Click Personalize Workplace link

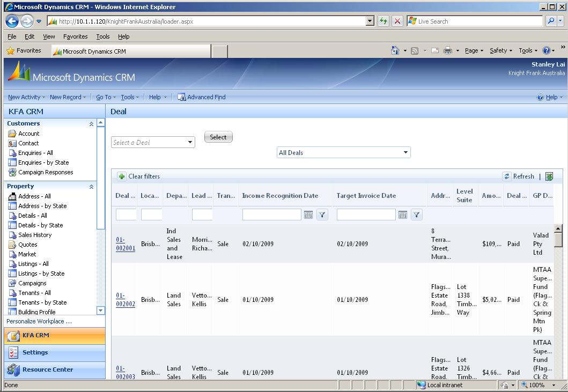[x=39, y=321]
